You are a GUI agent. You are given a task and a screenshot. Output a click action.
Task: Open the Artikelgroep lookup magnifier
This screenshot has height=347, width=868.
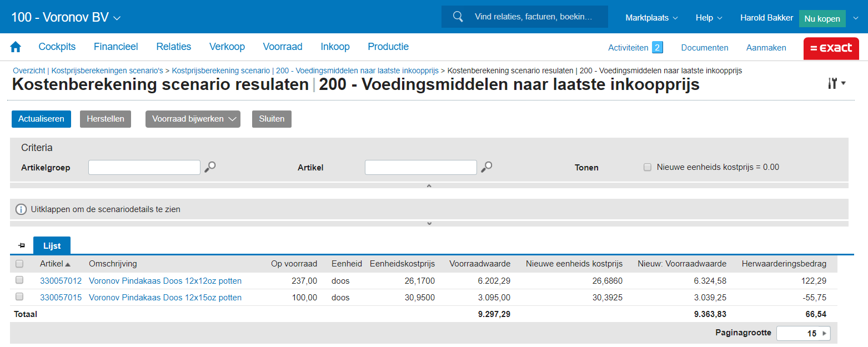pyautogui.click(x=210, y=167)
